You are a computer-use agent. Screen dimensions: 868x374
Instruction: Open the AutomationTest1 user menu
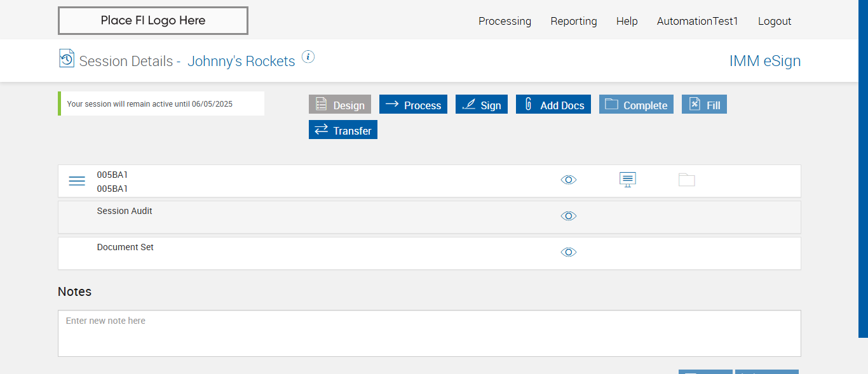click(698, 21)
